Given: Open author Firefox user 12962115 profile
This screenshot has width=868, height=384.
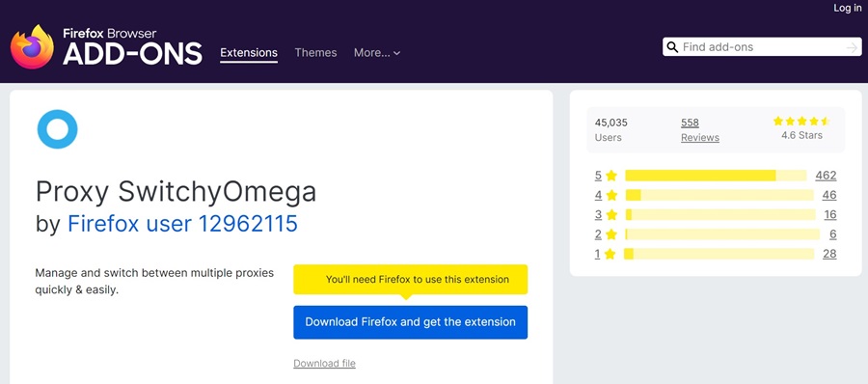Looking at the screenshot, I should coord(182,223).
